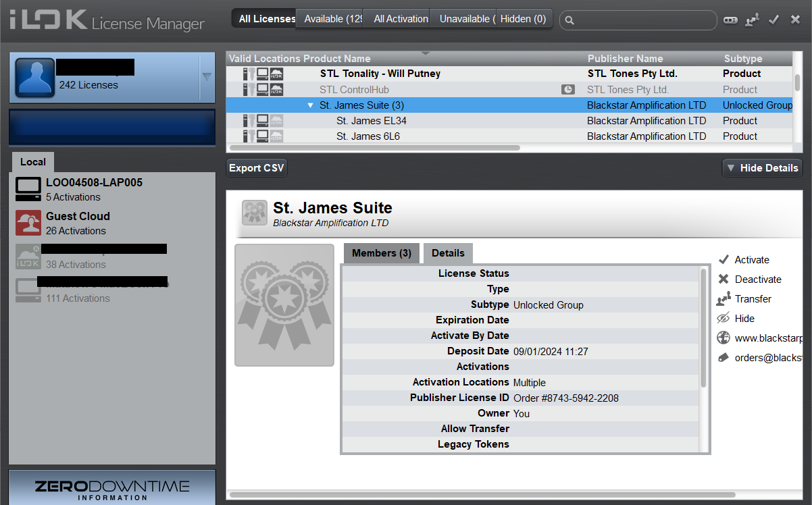Viewport: 812px width, 505px height.
Task: Click the Redeem Activation Code ticket icon
Action: click(730, 20)
